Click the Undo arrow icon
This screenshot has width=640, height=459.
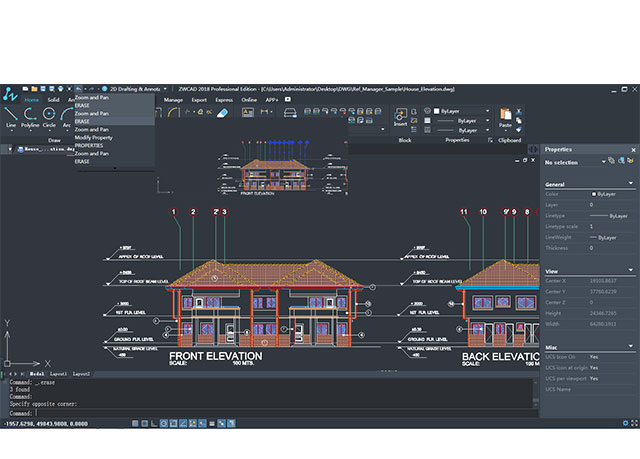[78, 89]
